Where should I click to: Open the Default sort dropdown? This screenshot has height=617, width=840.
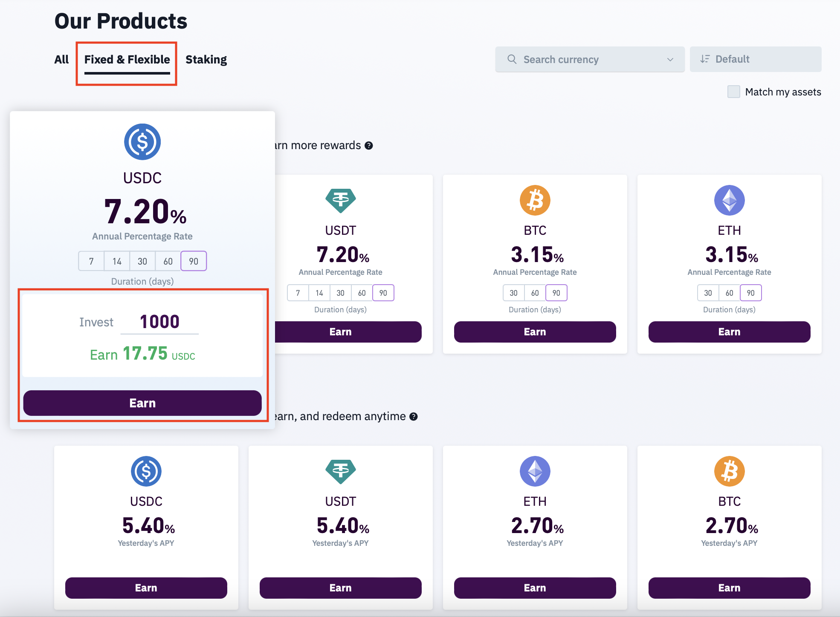755,60
